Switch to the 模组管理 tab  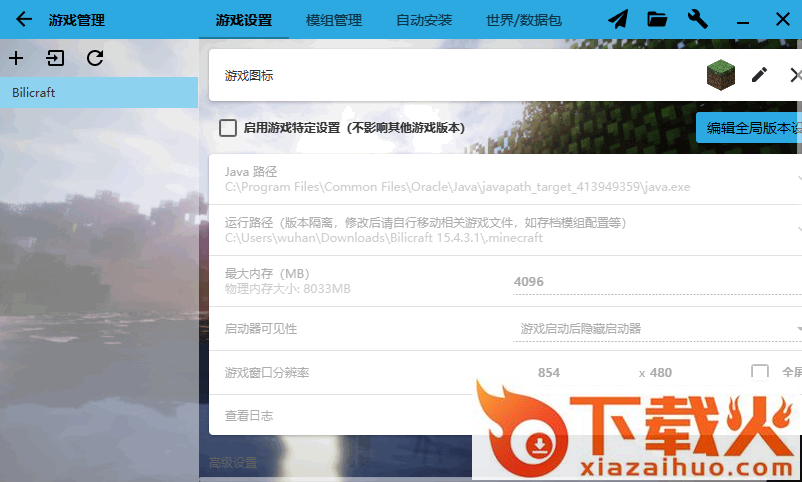coord(334,20)
